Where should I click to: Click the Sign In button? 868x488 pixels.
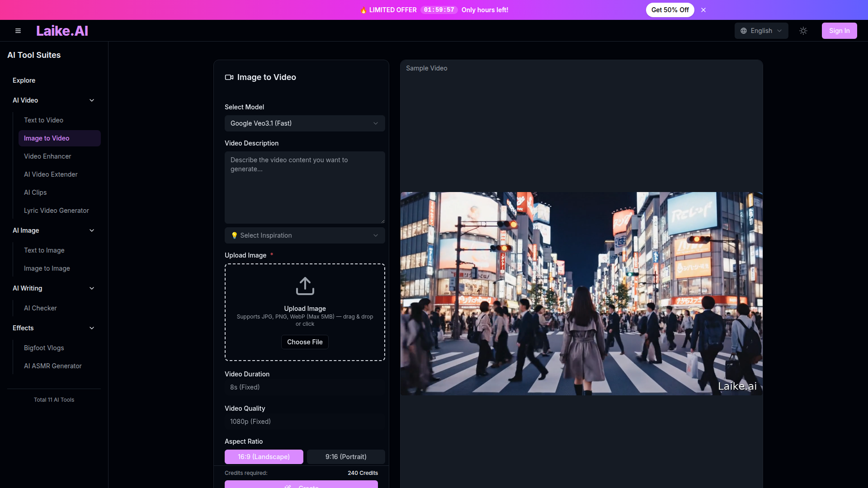tap(839, 30)
